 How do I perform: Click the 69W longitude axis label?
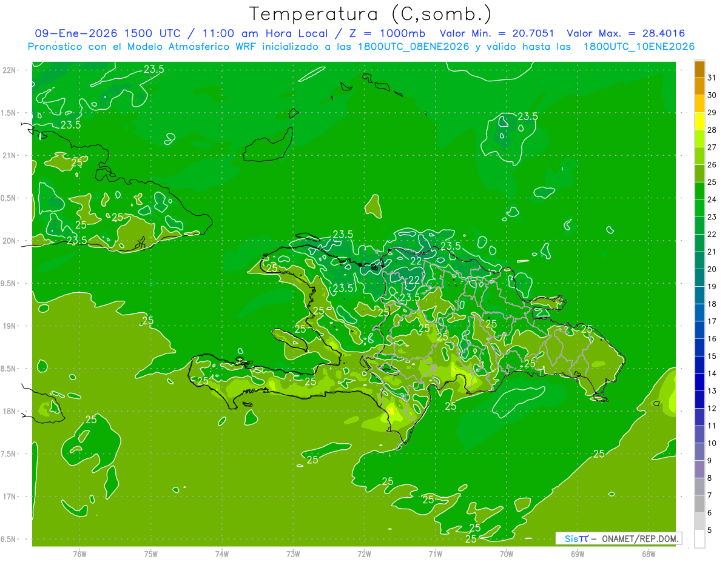pos(578,554)
